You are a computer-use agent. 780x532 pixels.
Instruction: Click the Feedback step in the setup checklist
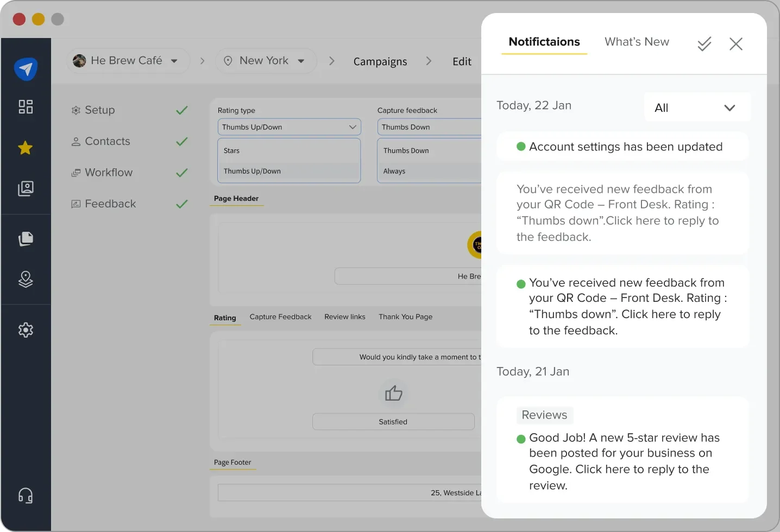click(110, 204)
